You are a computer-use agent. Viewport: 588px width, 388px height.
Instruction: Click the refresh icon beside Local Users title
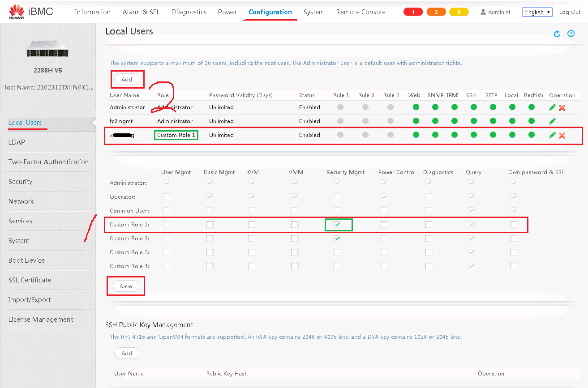point(557,34)
